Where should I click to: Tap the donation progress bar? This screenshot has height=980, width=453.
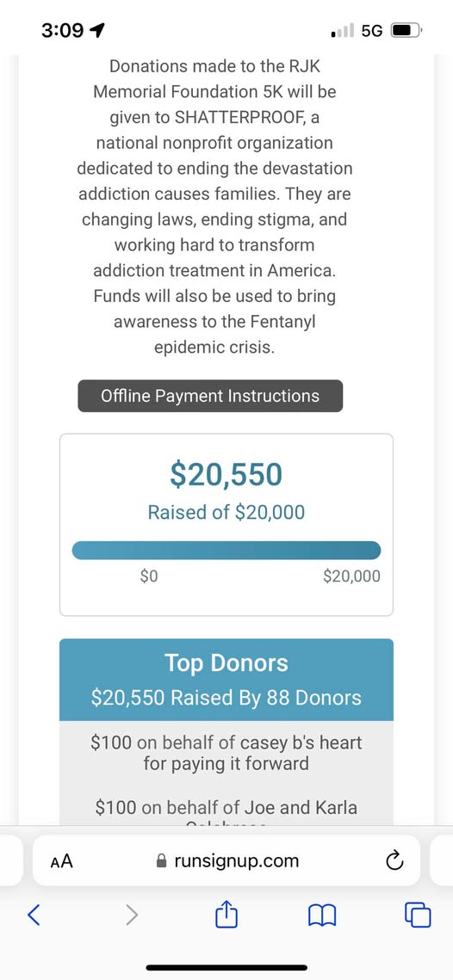[226, 550]
